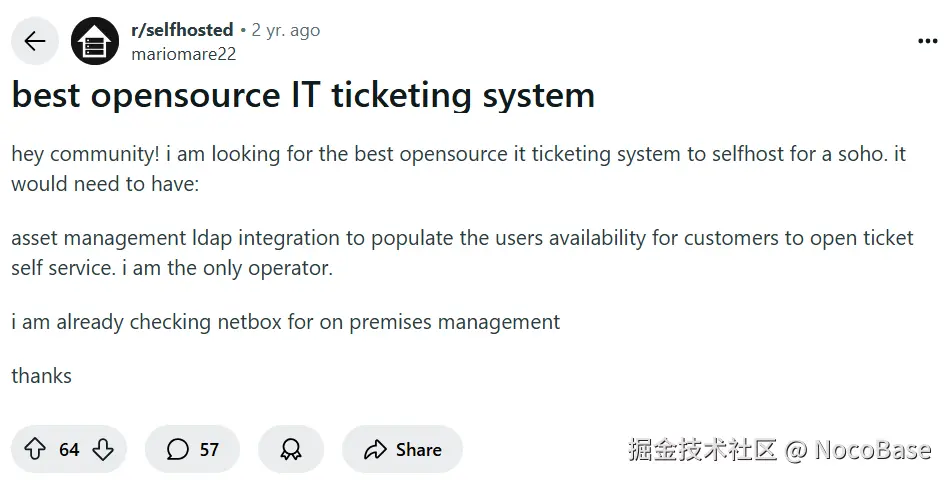This screenshot has width=948, height=480.
Task: Click the 'thanks' closing line
Action: click(42, 376)
